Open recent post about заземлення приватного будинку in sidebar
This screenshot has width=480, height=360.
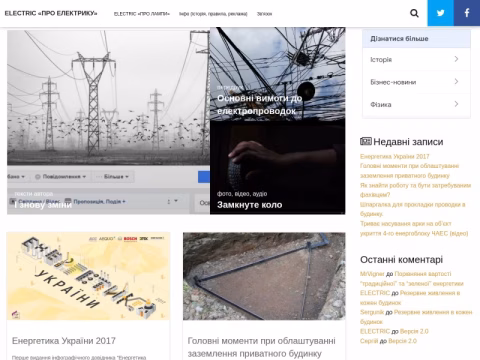(409, 171)
